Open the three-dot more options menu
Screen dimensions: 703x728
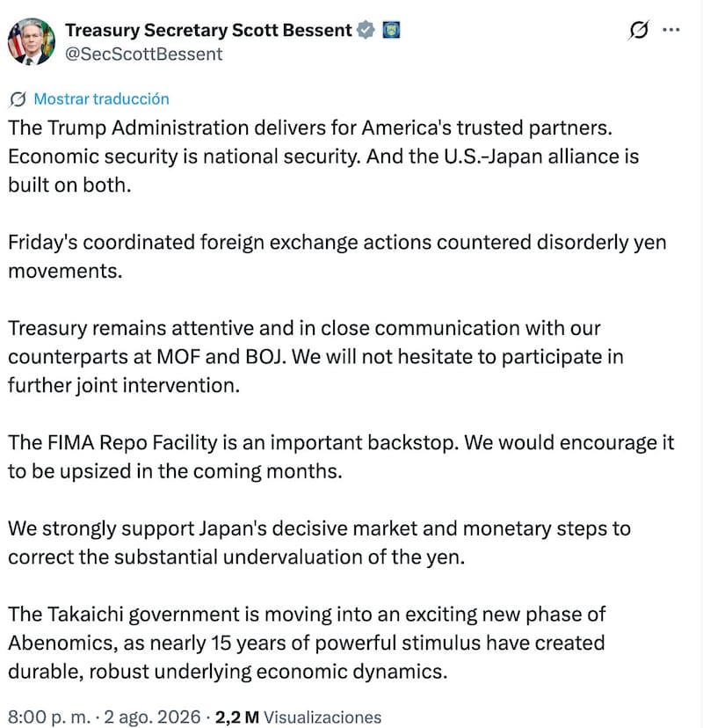671,30
